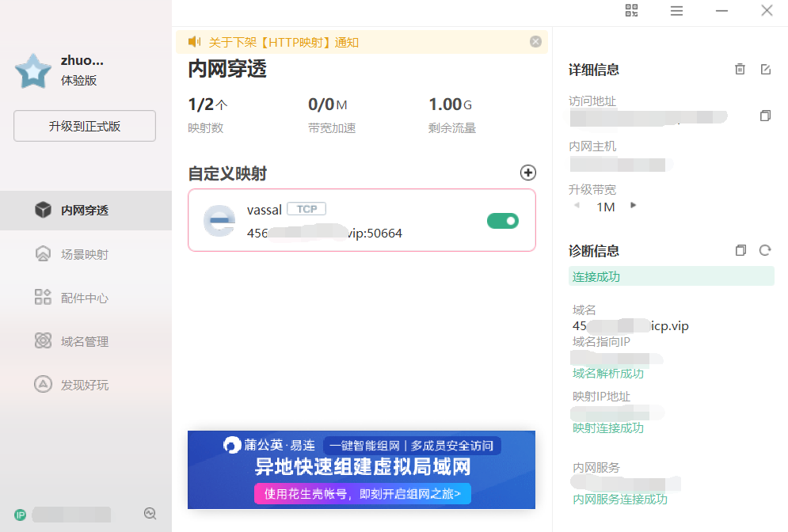Click the speaker icon in notice banner
This screenshot has height=532, width=788.
click(x=195, y=42)
